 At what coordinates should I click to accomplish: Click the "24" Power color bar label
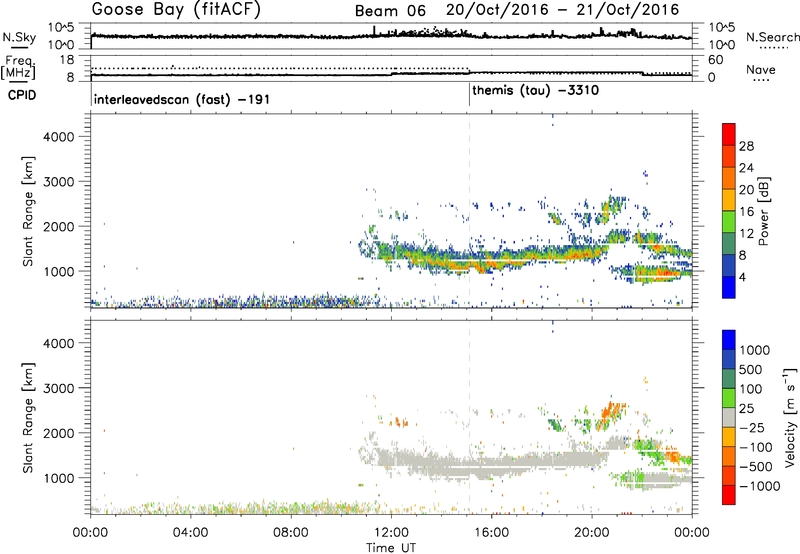(x=746, y=168)
